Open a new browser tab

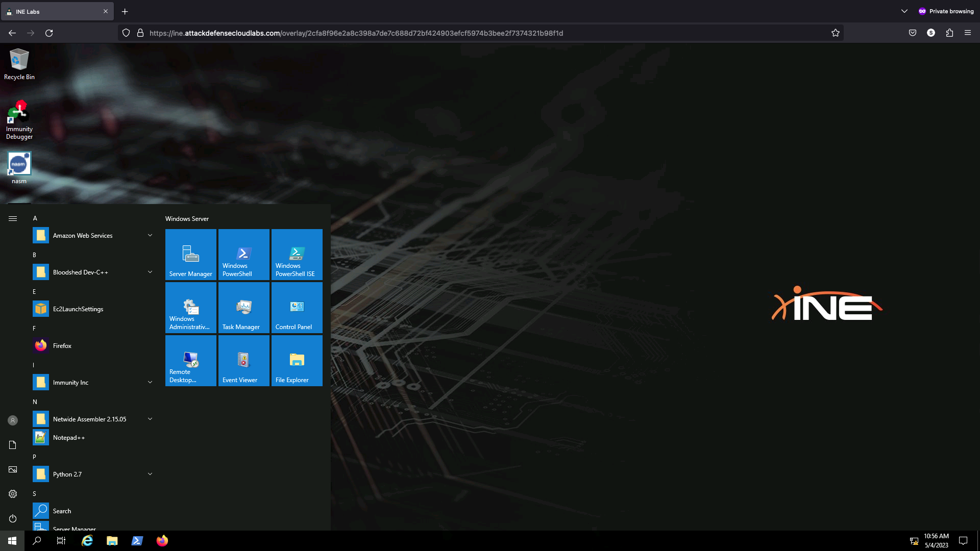(125, 11)
